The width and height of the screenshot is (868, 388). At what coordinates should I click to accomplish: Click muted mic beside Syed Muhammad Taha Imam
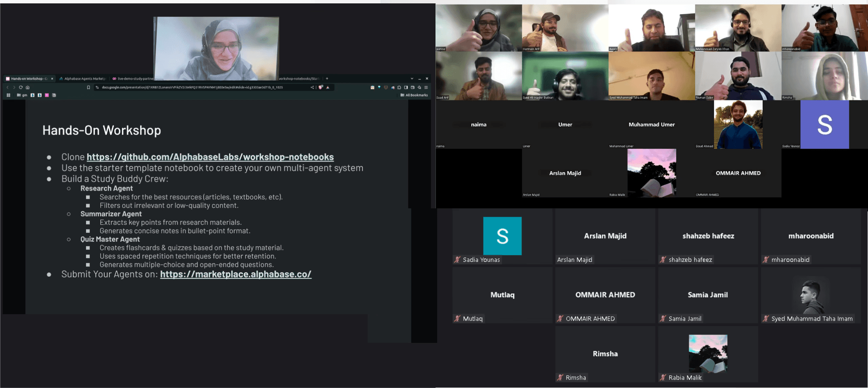click(x=766, y=319)
